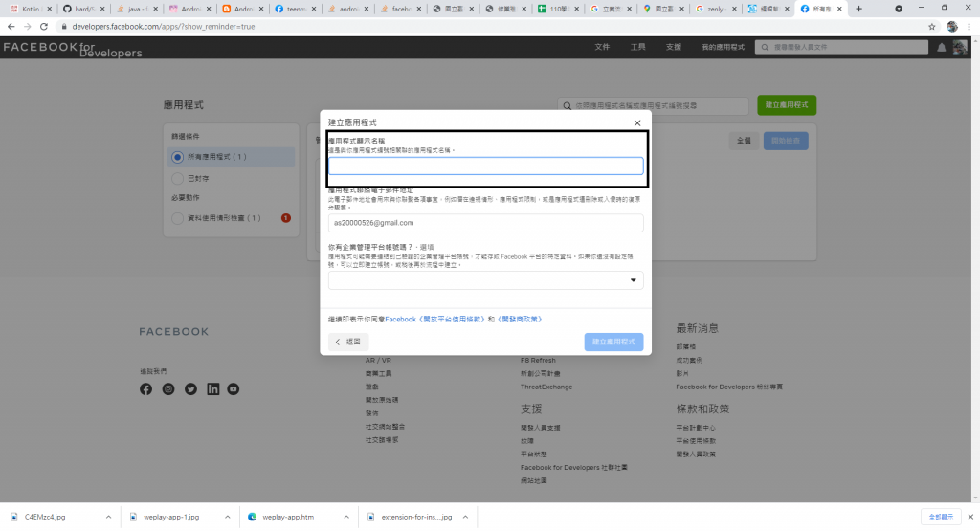Click 全部顯示 in the downloads bar

click(941, 518)
